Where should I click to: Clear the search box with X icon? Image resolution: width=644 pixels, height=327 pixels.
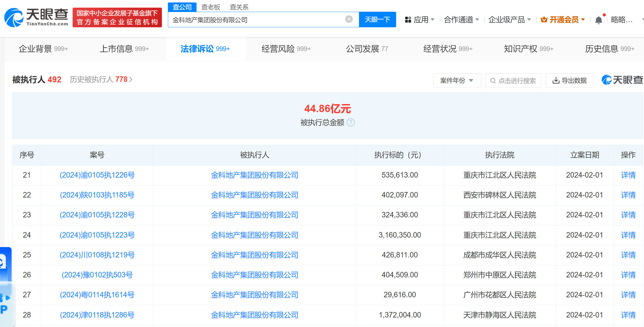pyautogui.click(x=349, y=19)
